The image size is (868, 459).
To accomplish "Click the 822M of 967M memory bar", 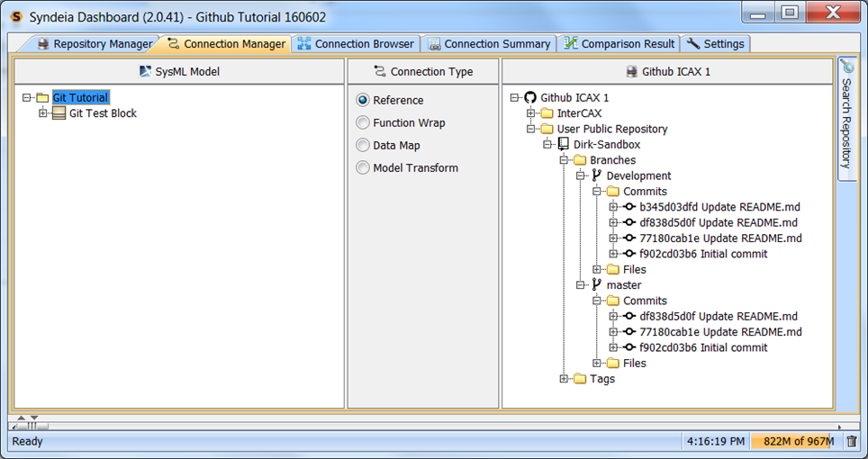I will click(x=798, y=441).
